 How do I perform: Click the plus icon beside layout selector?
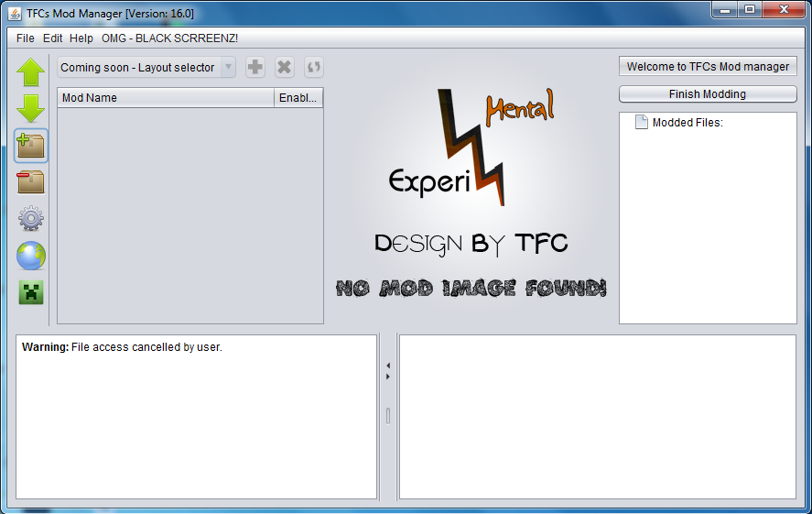(255, 67)
